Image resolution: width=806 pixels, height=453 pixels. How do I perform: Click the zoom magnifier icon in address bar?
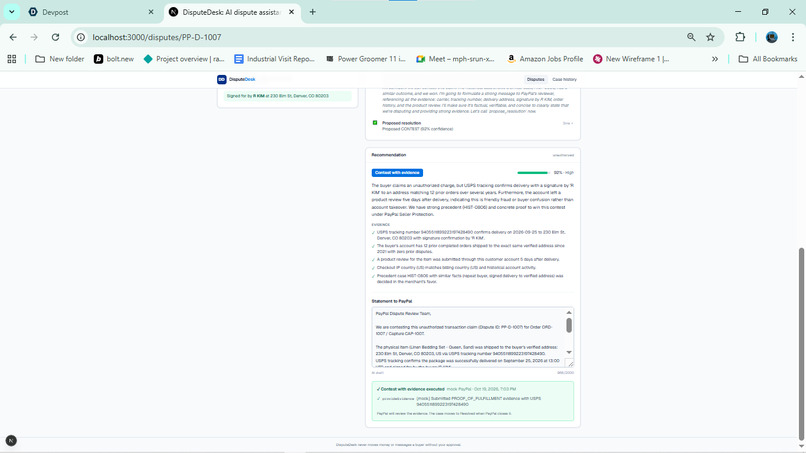(691, 37)
